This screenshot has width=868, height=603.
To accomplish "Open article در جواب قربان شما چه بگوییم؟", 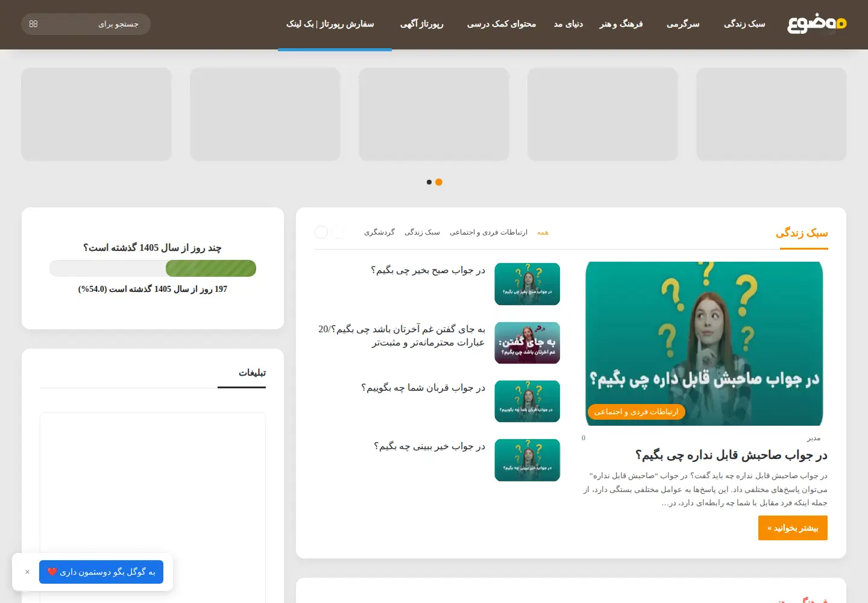I will (x=423, y=388).
